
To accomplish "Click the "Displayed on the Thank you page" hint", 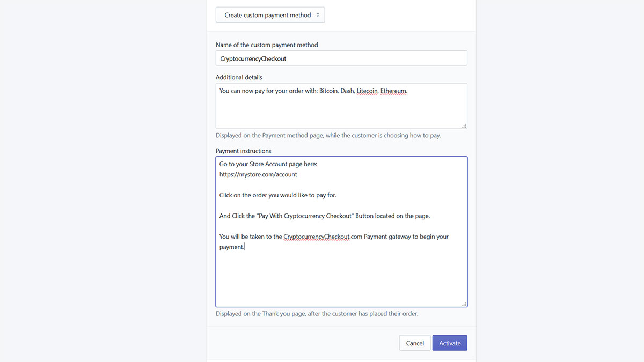I will [317, 313].
